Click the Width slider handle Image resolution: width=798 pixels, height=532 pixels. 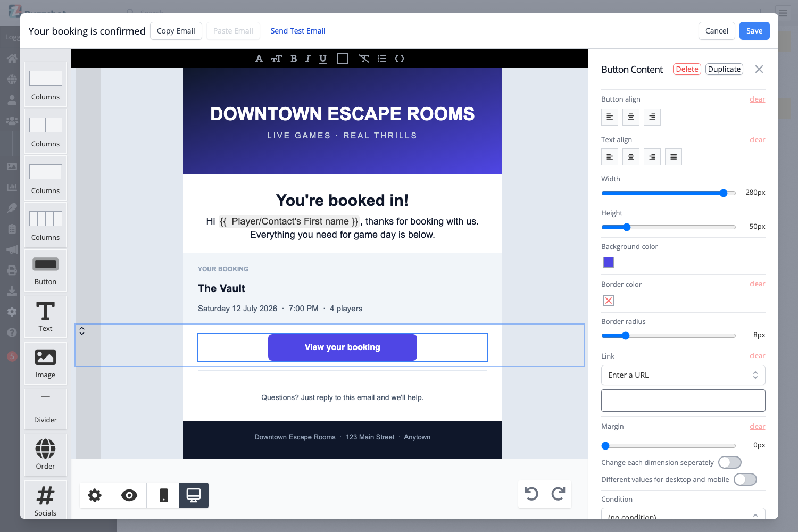point(724,193)
